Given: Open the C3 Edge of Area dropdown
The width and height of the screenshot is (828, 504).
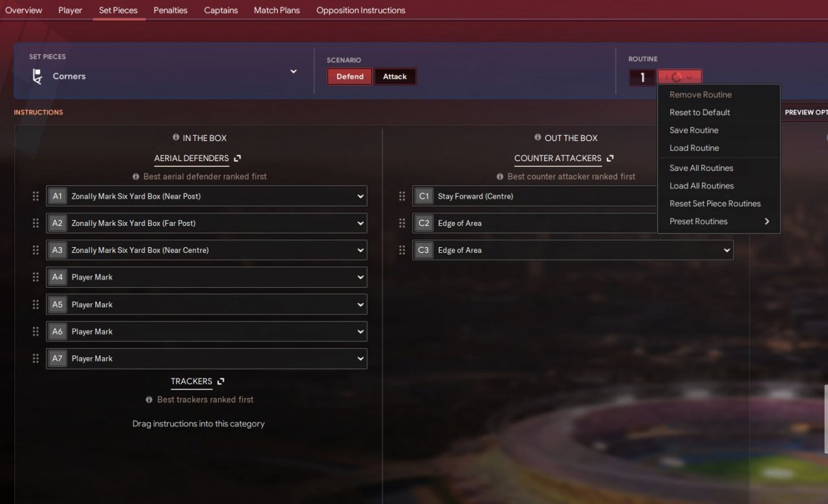Looking at the screenshot, I should pos(573,250).
